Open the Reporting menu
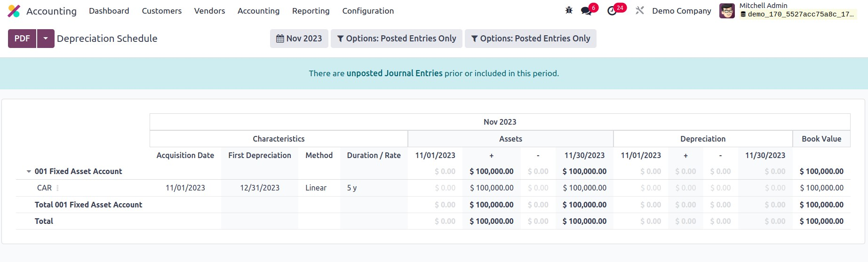868x262 pixels. click(x=311, y=11)
